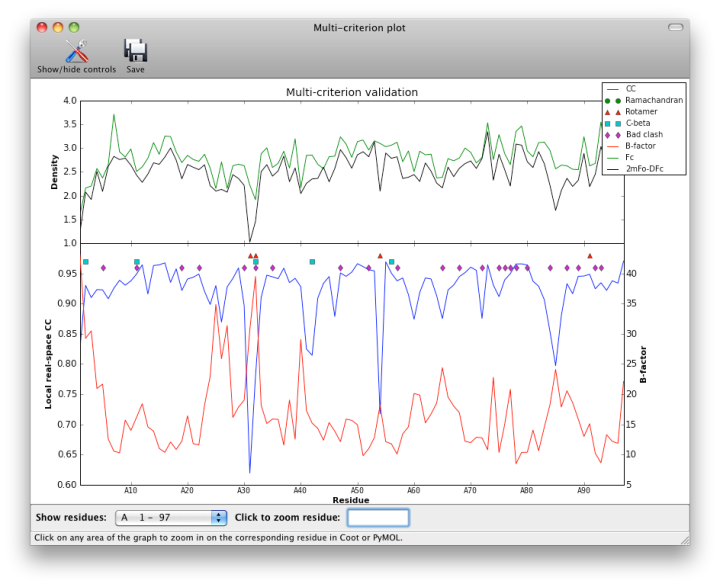Pick the C-beta square marker near residue A11
720x587 pixels.
[137, 262]
